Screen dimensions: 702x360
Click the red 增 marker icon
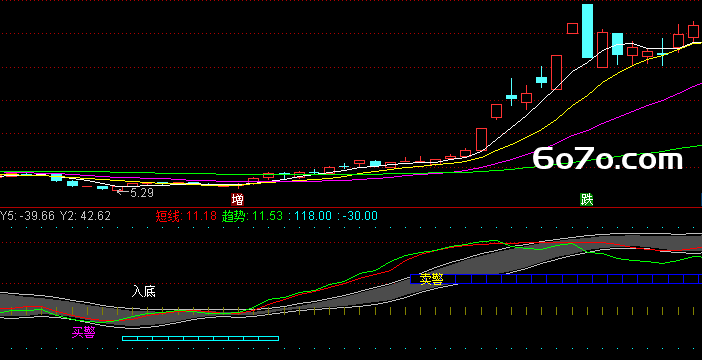[x=238, y=199]
